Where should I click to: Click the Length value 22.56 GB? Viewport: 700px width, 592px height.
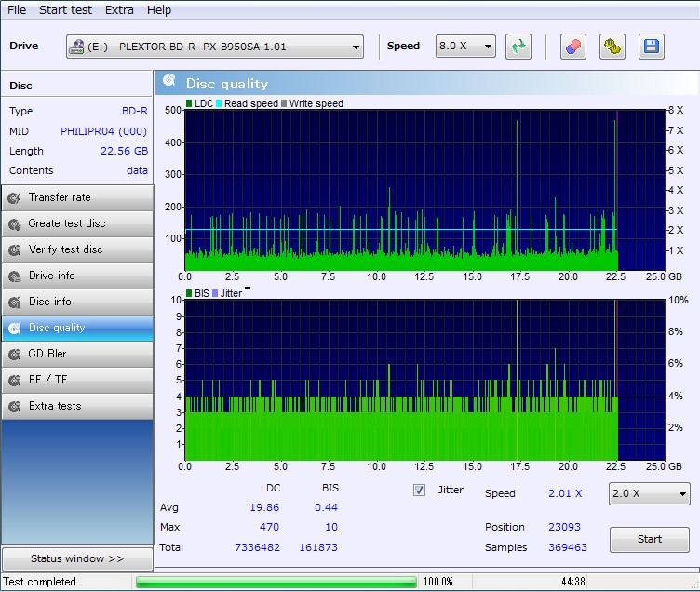click(124, 151)
